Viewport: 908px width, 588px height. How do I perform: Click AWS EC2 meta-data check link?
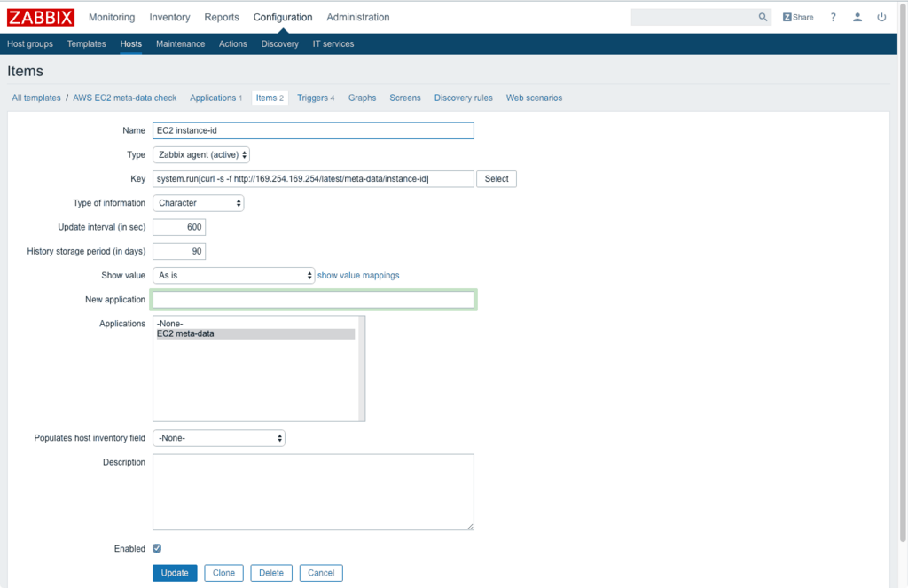click(124, 98)
